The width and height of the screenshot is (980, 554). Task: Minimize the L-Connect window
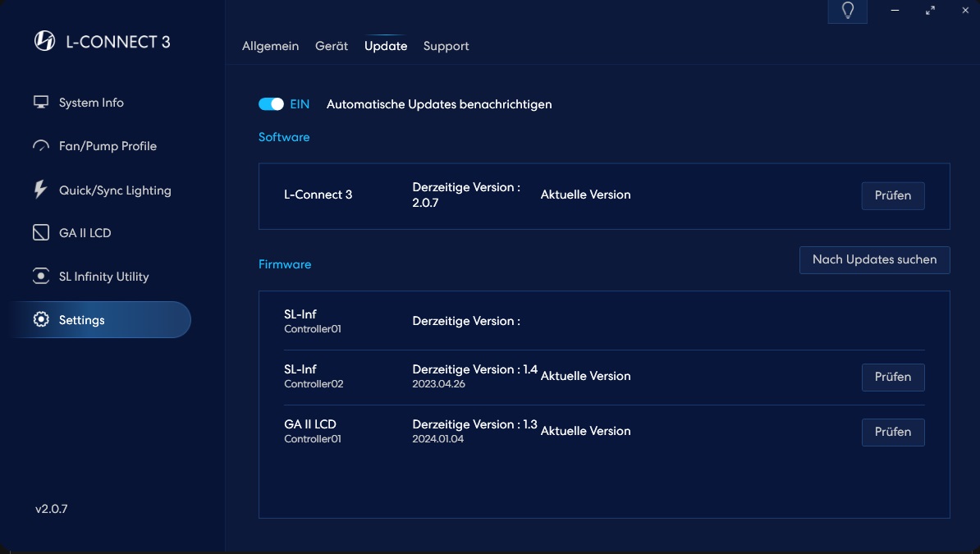pyautogui.click(x=895, y=10)
